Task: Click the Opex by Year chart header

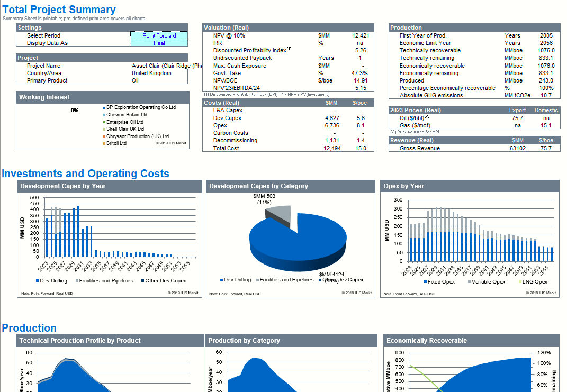Action: 404,186
